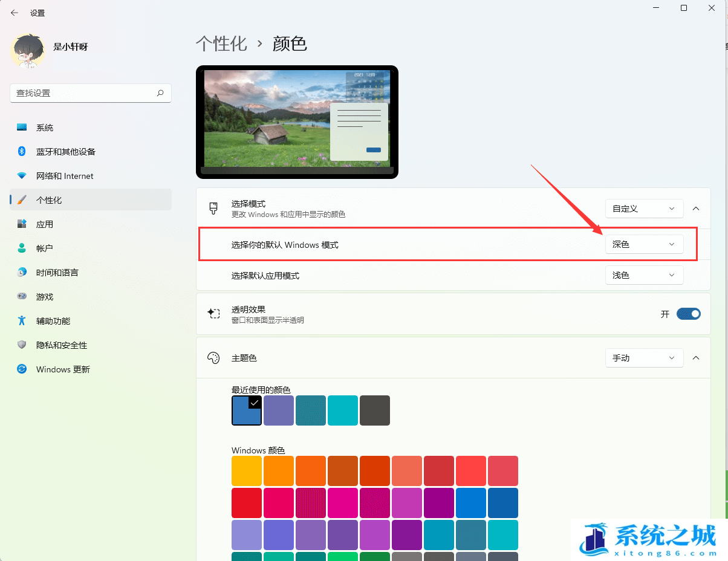Pick the dark gray recent color

(x=375, y=410)
